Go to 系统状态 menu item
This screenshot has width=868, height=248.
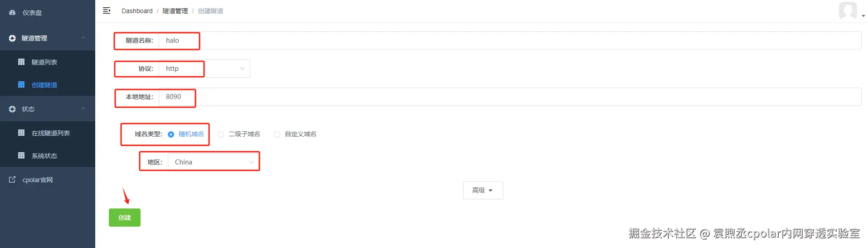[x=44, y=156]
